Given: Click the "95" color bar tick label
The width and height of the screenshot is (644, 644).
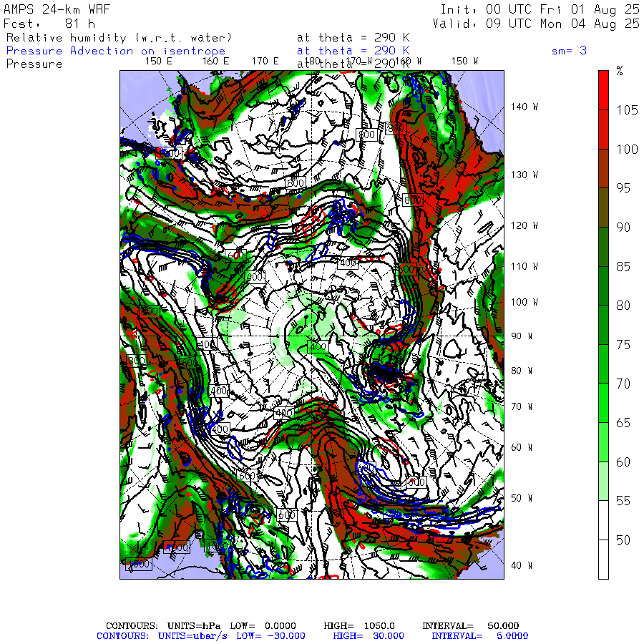Looking at the screenshot, I should pos(623,188).
